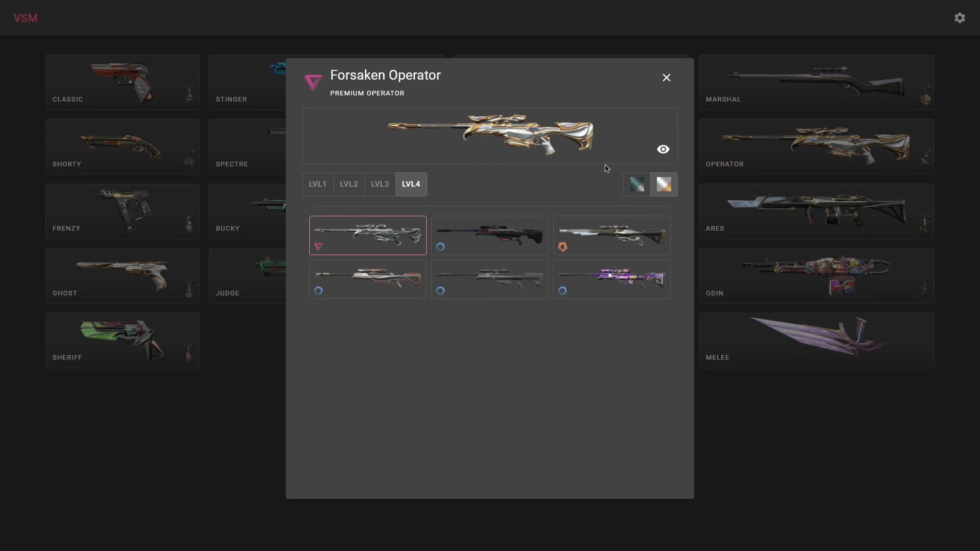Open the Bucky weapon card
This screenshot has width=980, height=551.
(x=247, y=211)
